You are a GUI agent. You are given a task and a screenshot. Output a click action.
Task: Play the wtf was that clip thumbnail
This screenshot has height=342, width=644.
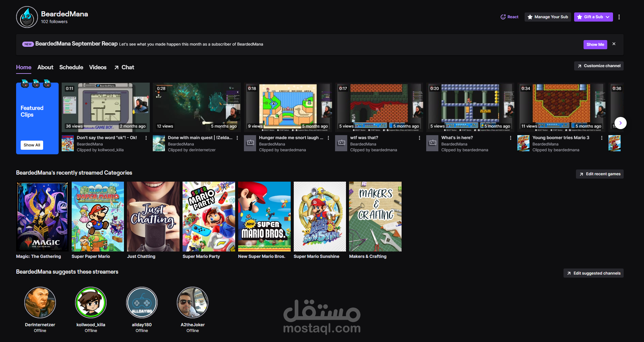tap(379, 107)
